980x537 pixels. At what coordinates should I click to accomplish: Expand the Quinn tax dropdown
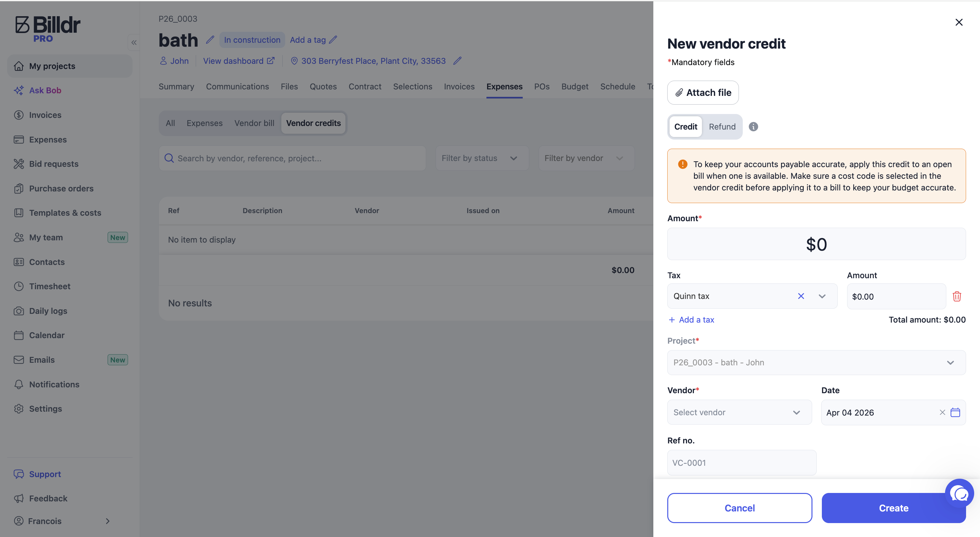point(822,296)
